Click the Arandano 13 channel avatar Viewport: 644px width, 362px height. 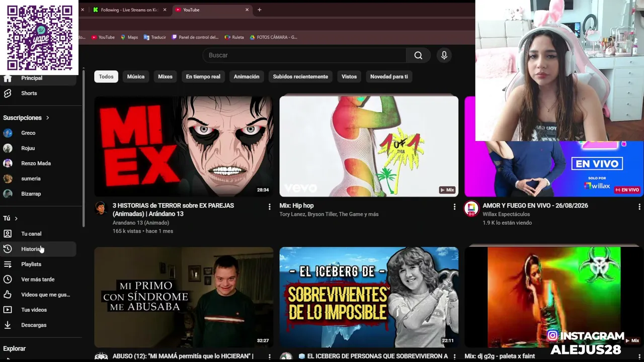coord(101,208)
